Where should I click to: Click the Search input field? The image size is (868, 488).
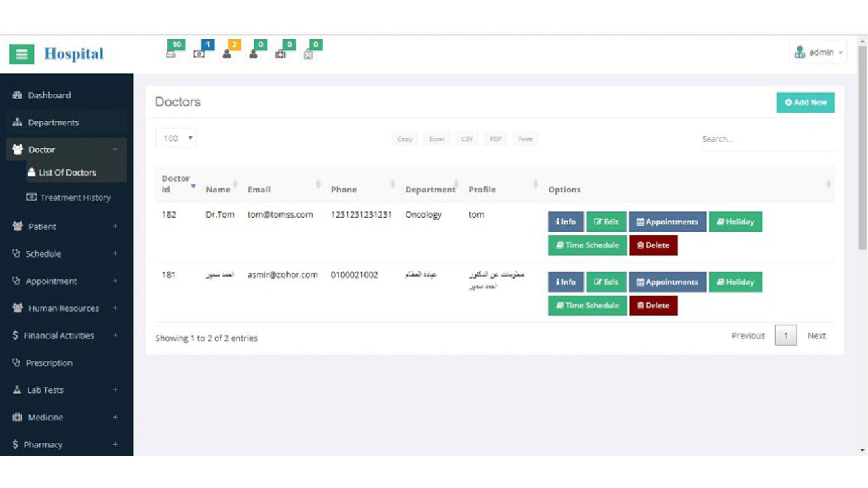click(766, 139)
